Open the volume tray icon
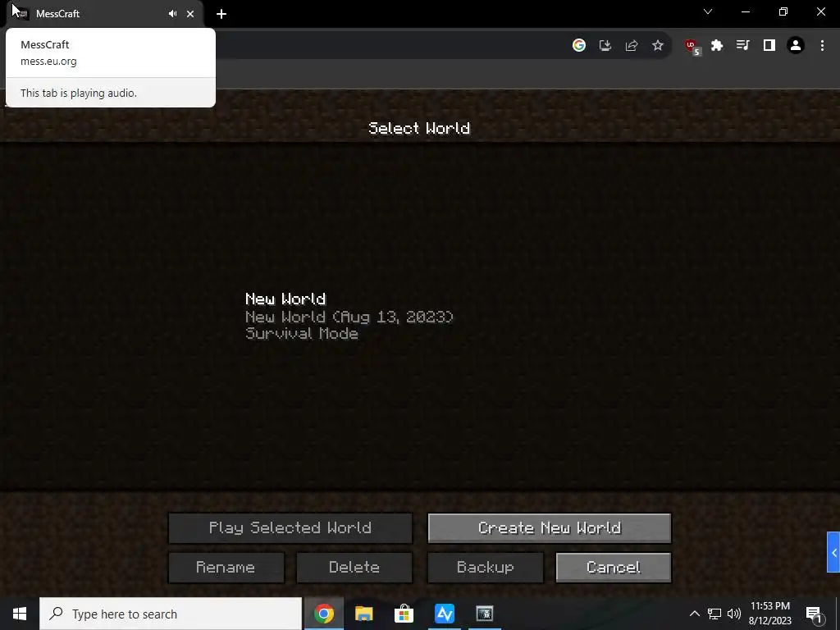 734,614
